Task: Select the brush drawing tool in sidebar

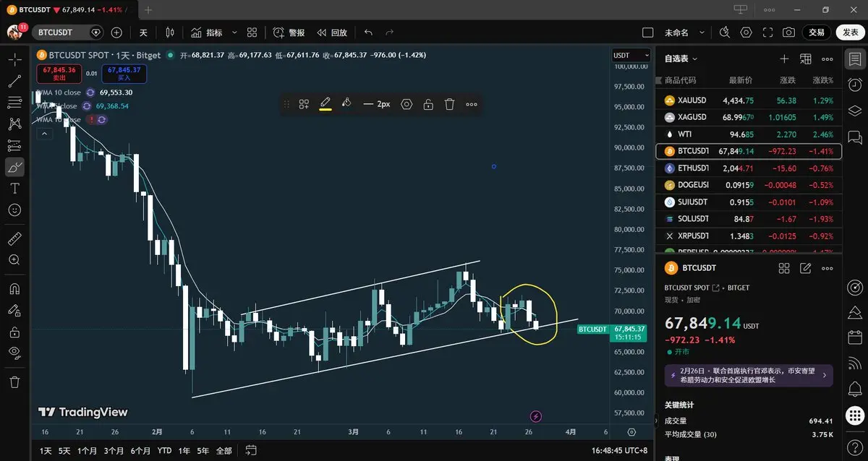Action: (14, 167)
